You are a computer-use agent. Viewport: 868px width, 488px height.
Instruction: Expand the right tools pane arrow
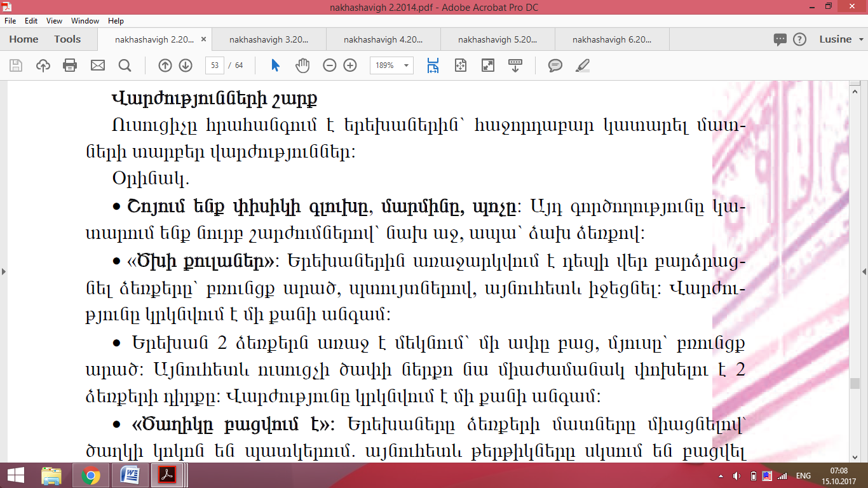pyautogui.click(x=864, y=271)
